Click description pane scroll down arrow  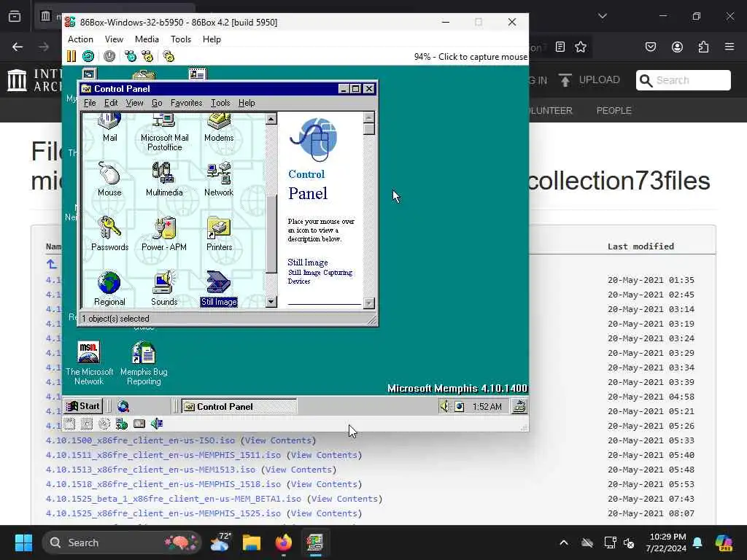pos(368,303)
